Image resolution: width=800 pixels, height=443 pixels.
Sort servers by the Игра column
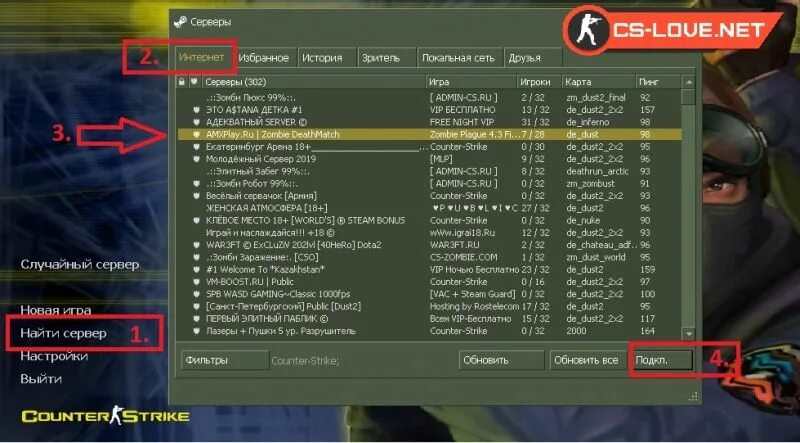(x=472, y=82)
